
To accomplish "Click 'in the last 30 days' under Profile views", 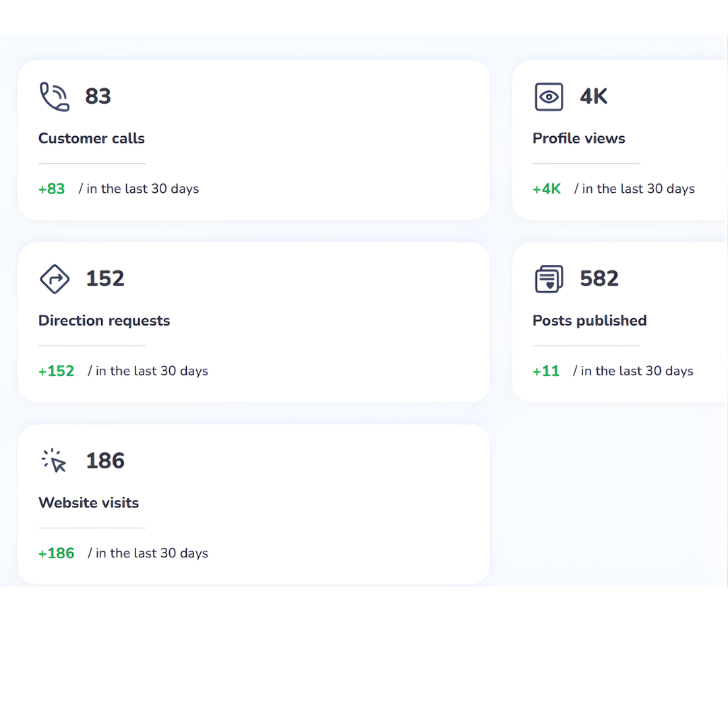I will pyautogui.click(x=638, y=189).
